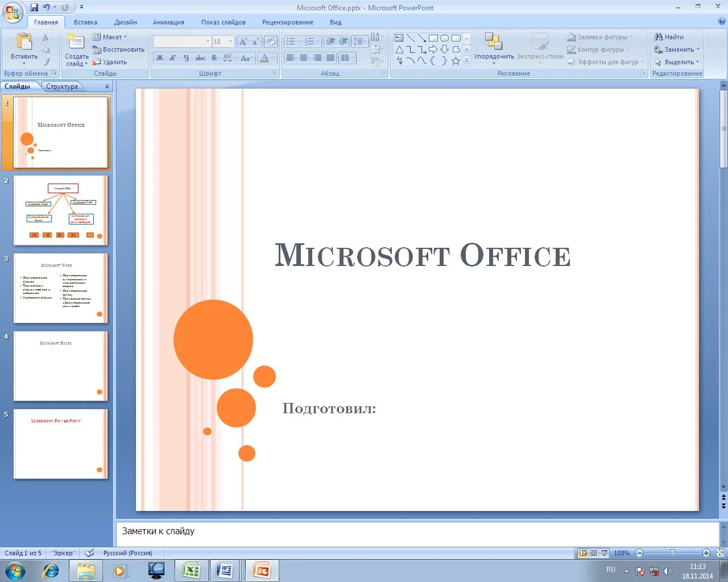Select the text box shape
728x582 pixels.
point(399,38)
